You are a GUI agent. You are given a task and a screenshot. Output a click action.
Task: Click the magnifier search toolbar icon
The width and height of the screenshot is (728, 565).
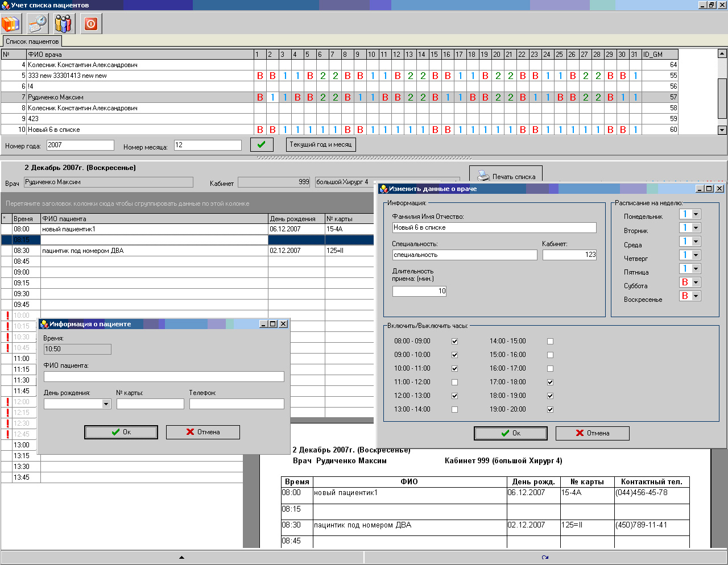point(38,24)
